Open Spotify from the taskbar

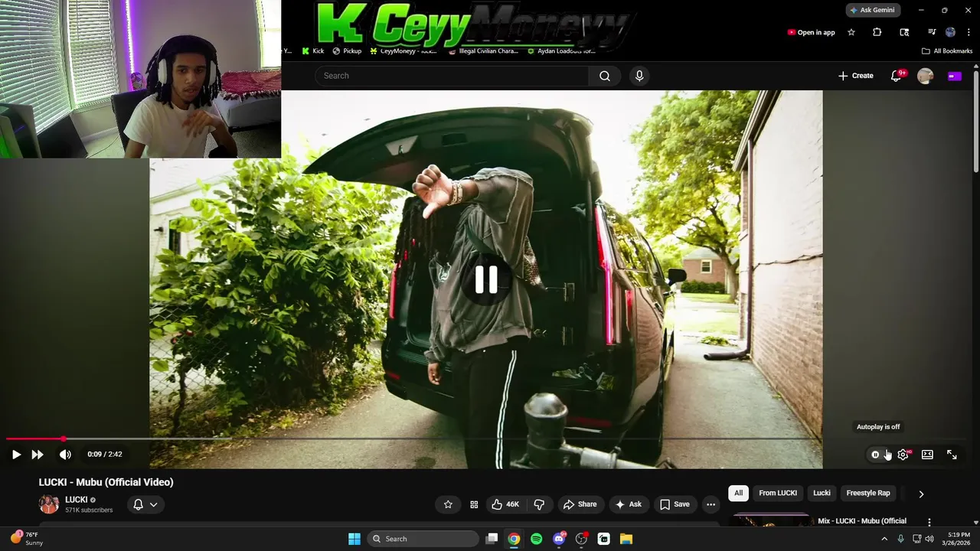click(x=536, y=539)
